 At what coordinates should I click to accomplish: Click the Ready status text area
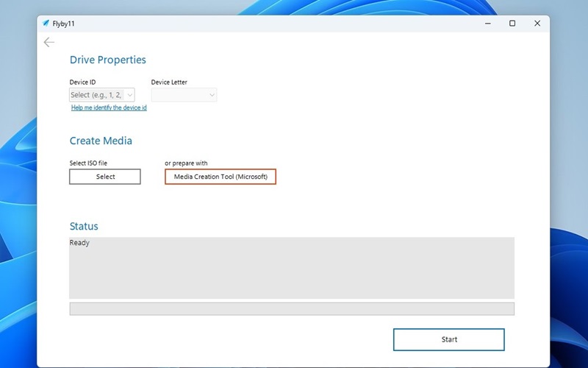pos(292,268)
